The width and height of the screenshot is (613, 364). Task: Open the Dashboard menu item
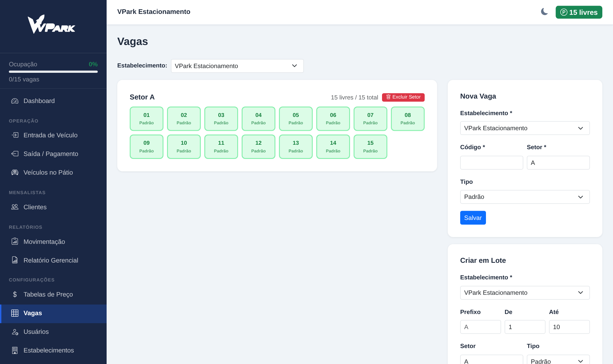coord(53,101)
